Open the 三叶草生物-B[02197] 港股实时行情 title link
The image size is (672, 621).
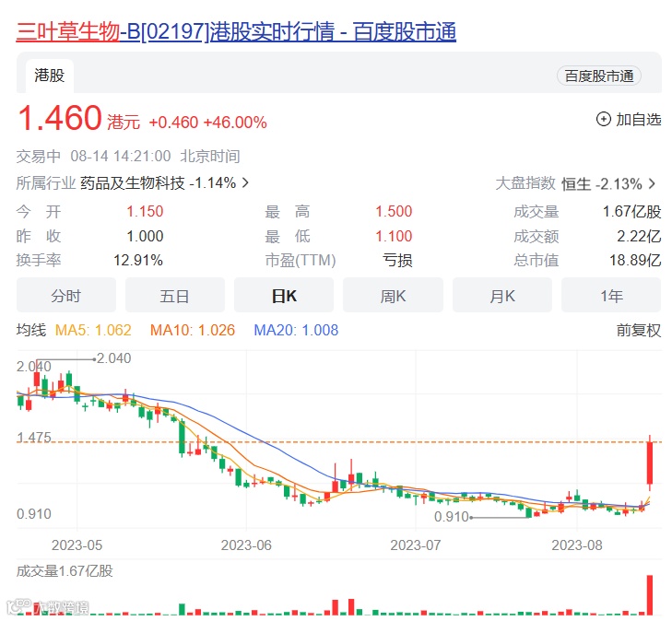tap(236, 31)
